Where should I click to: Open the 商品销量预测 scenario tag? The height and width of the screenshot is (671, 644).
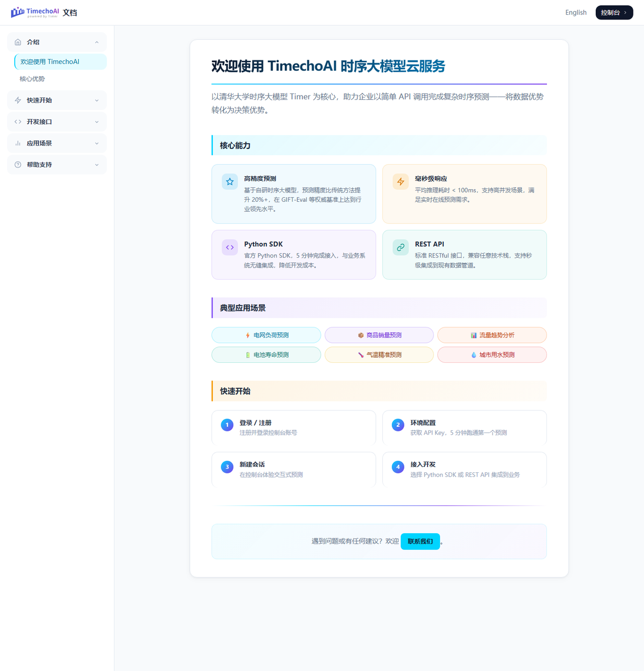pos(379,335)
